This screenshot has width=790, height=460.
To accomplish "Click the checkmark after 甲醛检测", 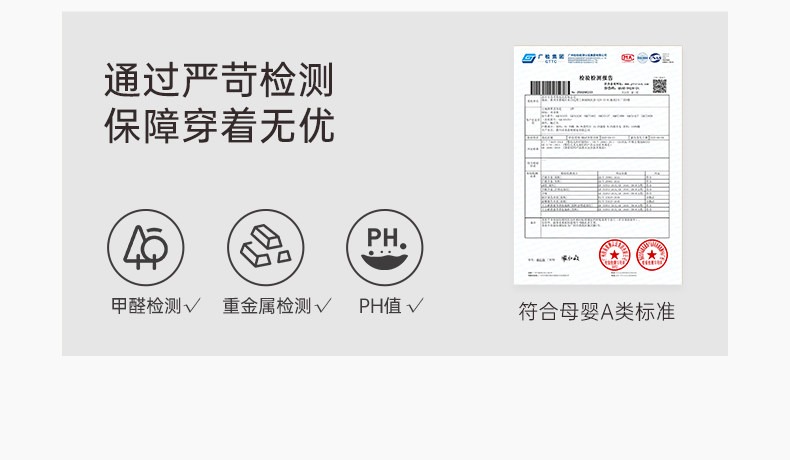I will coord(192,305).
